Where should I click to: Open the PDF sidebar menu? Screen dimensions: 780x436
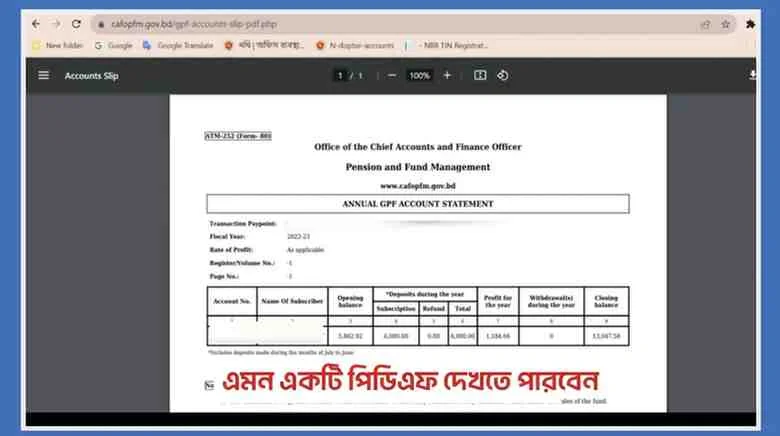[x=43, y=75]
